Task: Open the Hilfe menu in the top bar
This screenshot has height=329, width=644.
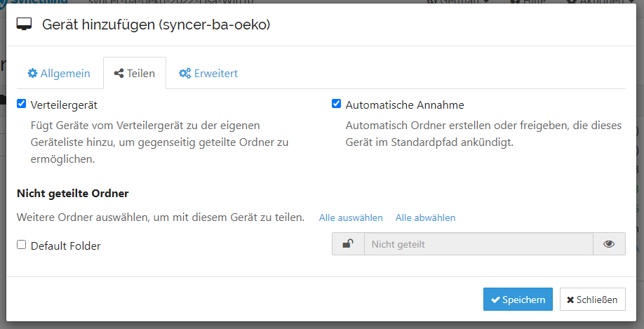Action: pyautogui.click(x=533, y=2)
